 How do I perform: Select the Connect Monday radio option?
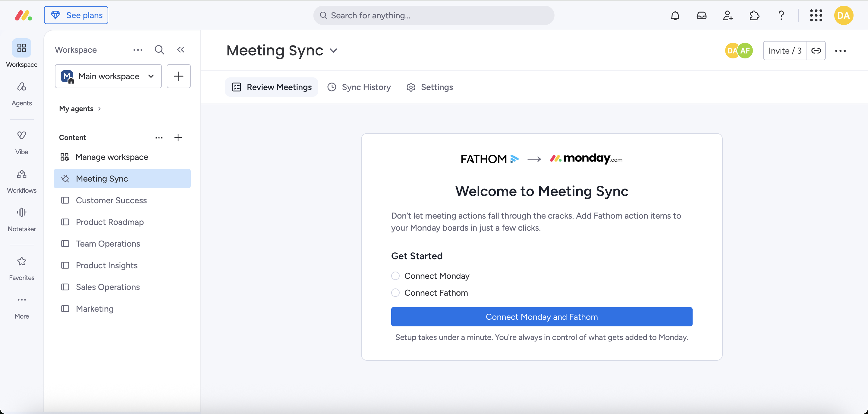[x=395, y=276]
